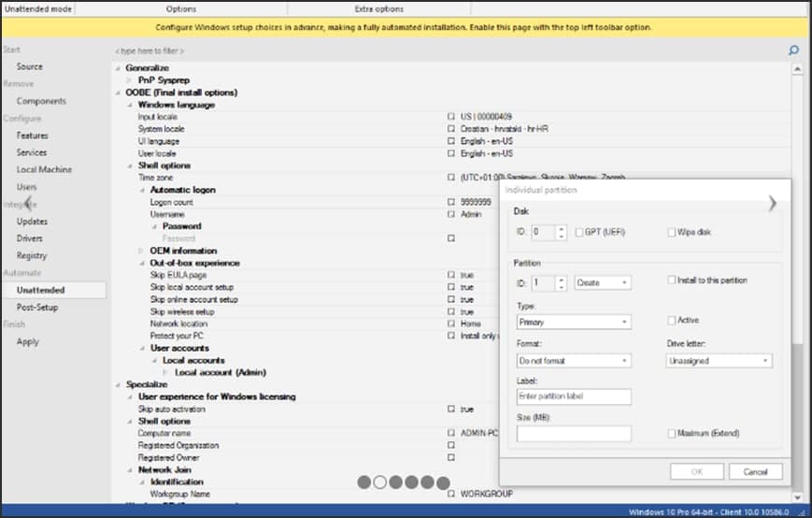Select the second carousel dot
Image resolution: width=812 pixels, height=518 pixels.
(379, 482)
